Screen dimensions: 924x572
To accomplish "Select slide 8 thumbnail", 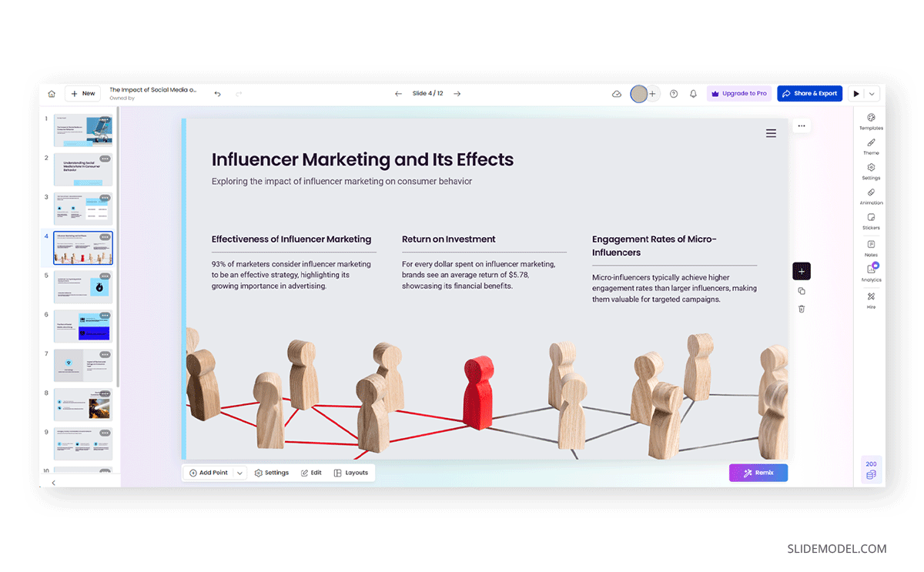I will (x=83, y=404).
